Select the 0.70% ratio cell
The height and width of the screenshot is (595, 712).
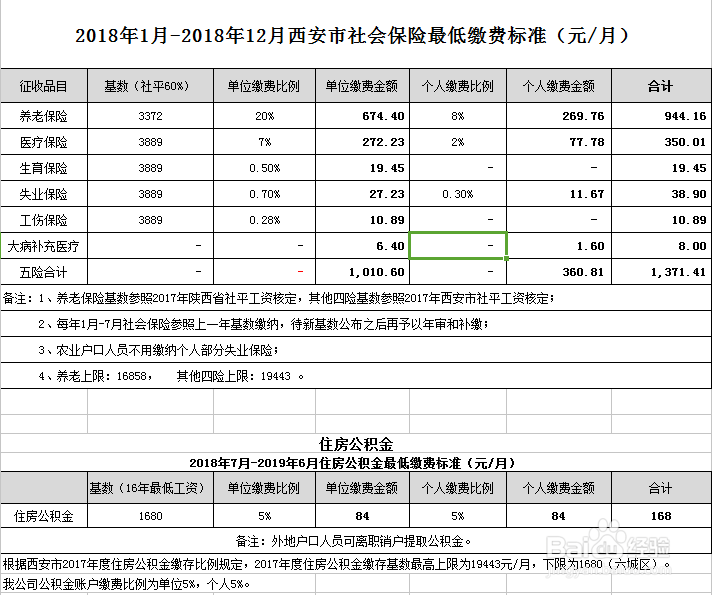pyautogui.click(x=264, y=194)
